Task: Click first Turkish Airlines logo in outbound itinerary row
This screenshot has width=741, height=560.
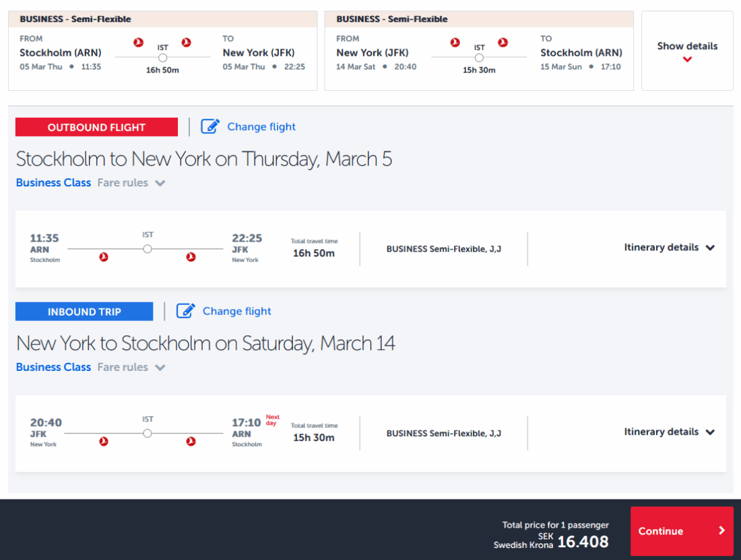Action: point(104,257)
